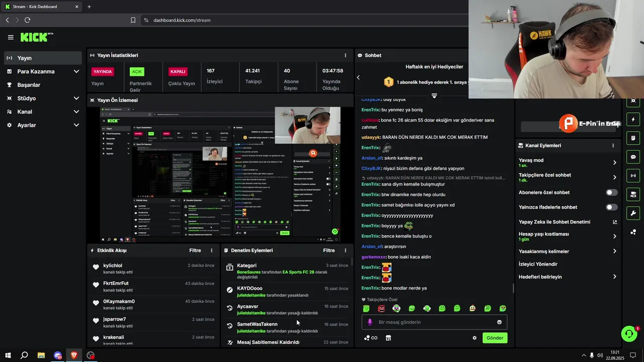The image size is (644, 362).
Task: Click the bookmark icon in address bar
Action: coord(133,20)
